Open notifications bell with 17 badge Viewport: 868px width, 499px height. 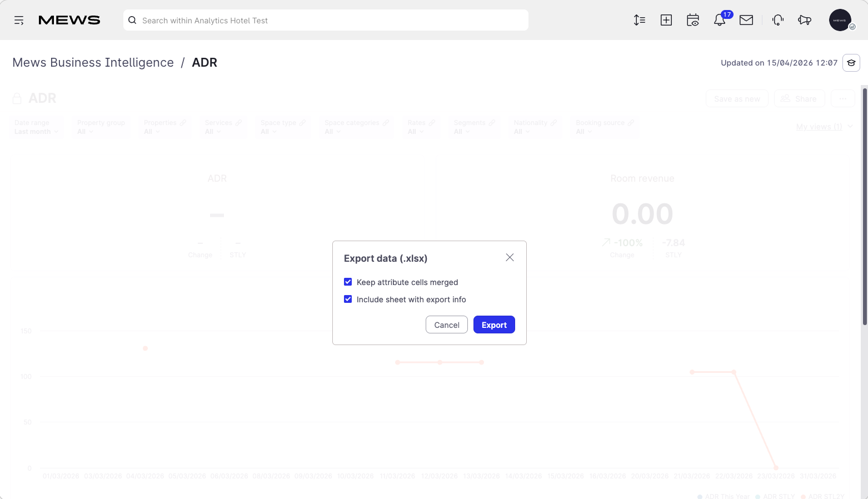point(720,20)
